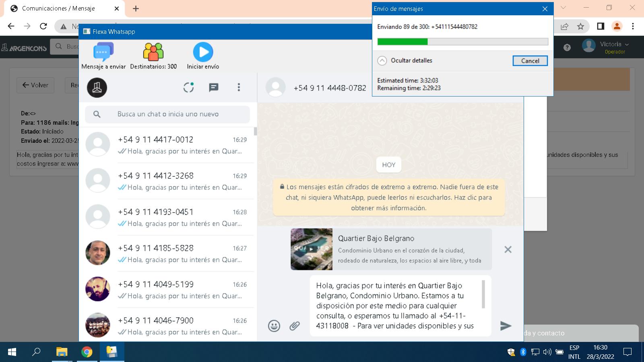
Task: Click the chat list scrollbar
Action: pyautogui.click(x=255, y=131)
